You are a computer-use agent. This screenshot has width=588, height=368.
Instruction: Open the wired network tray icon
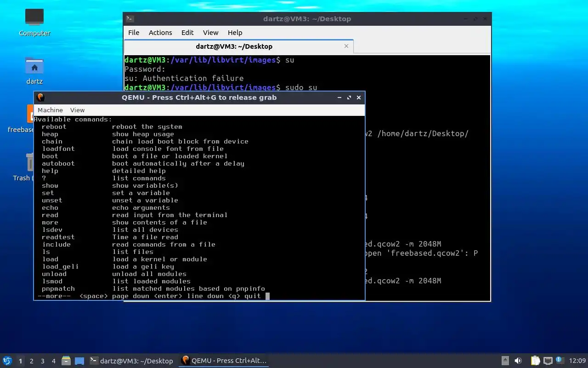(x=548, y=361)
